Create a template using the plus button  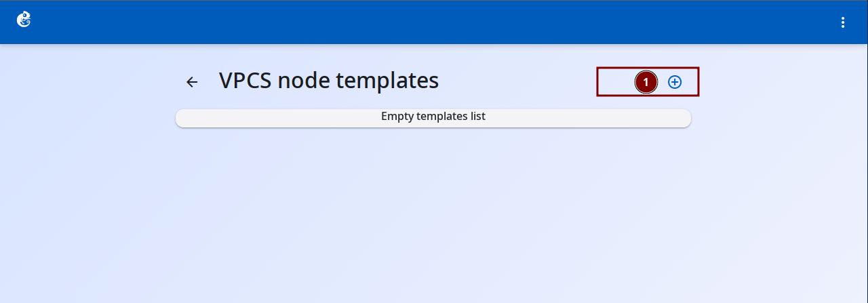coord(675,82)
